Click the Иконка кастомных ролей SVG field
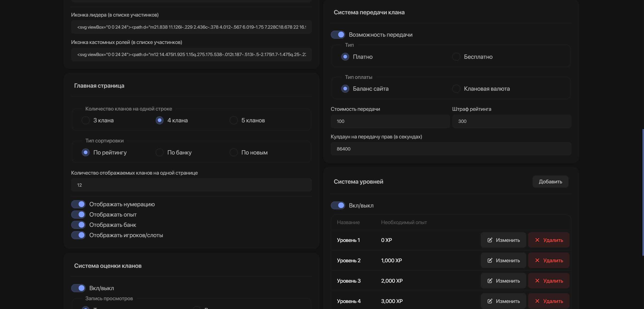The height and width of the screenshot is (309, 644). (191, 55)
